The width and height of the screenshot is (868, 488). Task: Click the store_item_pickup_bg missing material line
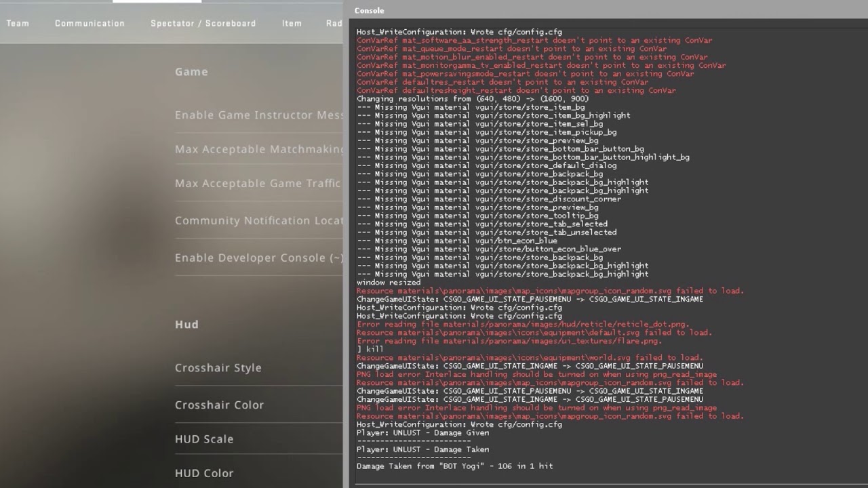coord(486,132)
